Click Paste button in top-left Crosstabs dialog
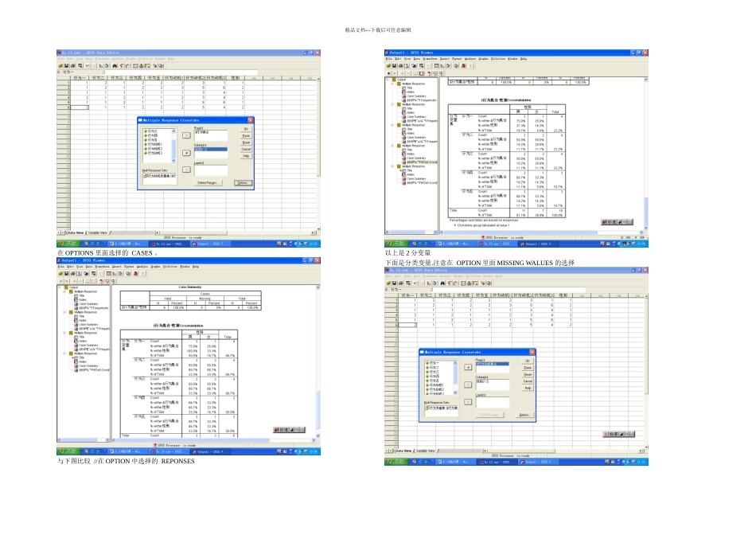Screen dimensions: 756x535 coord(246,135)
